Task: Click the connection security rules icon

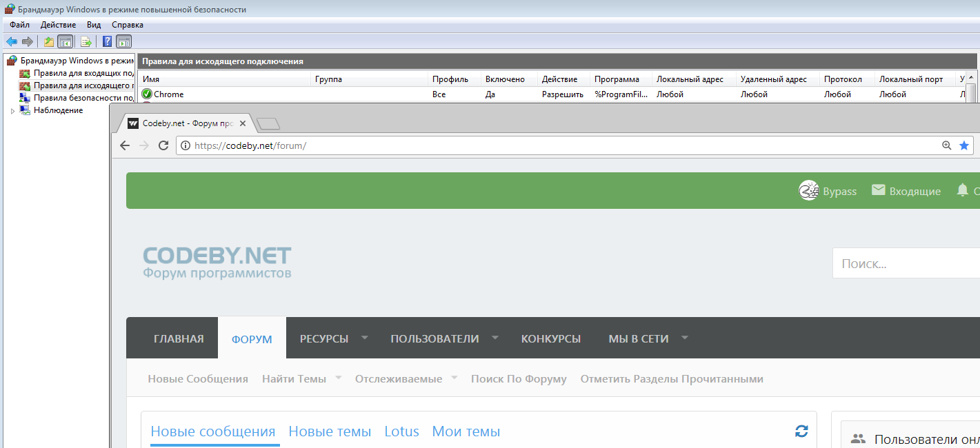Action: (25, 98)
